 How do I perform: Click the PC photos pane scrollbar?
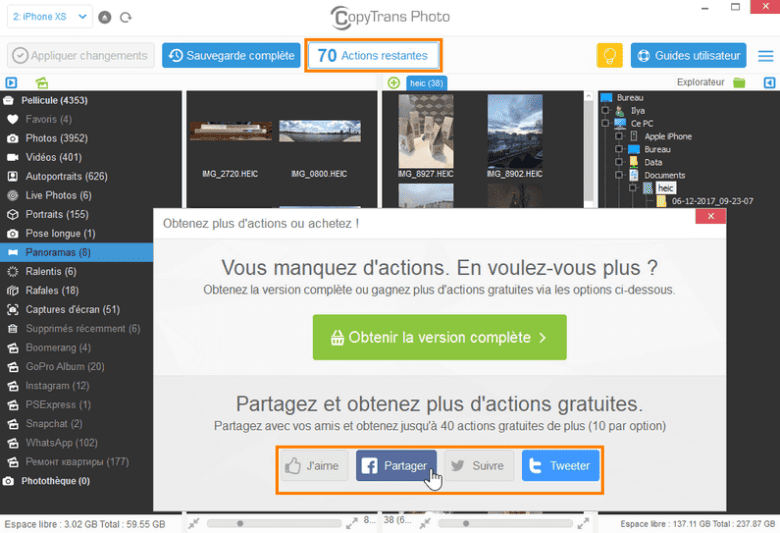588,149
